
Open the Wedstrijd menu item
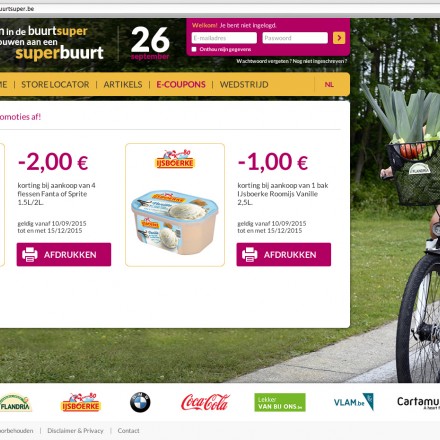244,85
